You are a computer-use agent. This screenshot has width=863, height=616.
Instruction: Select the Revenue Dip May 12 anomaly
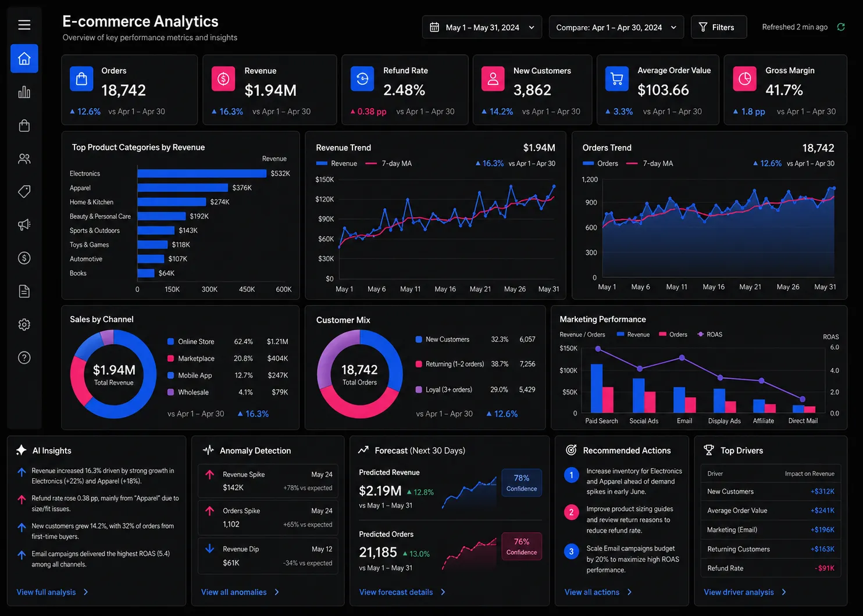pos(268,556)
